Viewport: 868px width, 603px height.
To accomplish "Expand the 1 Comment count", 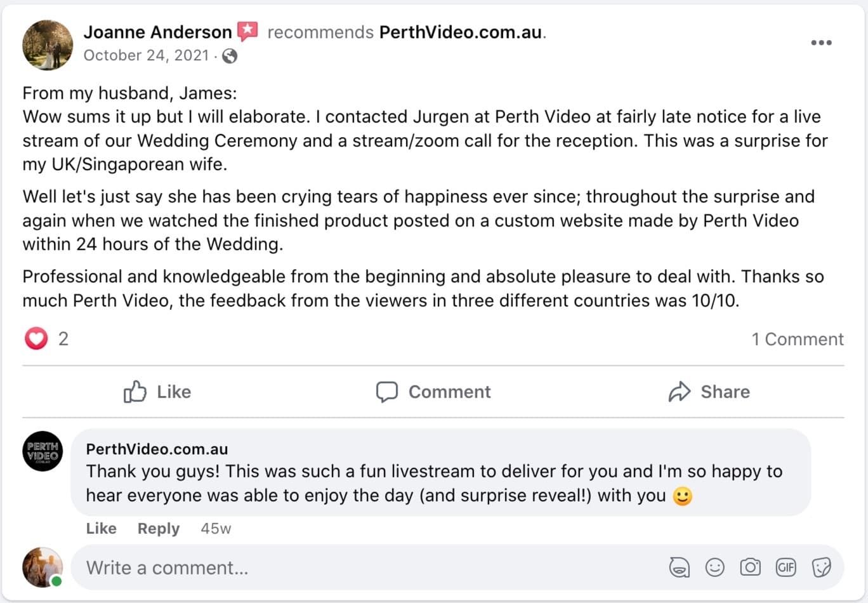I will (x=798, y=339).
